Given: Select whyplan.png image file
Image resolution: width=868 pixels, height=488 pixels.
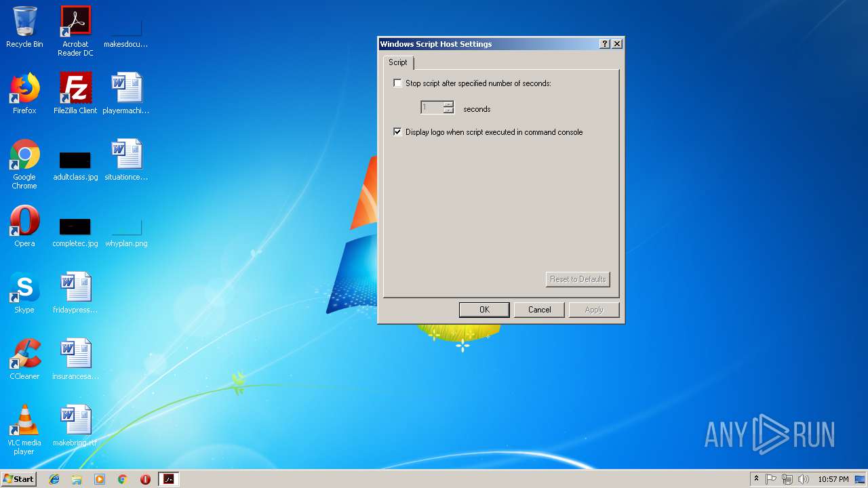Looking at the screenshot, I should click(x=126, y=232).
